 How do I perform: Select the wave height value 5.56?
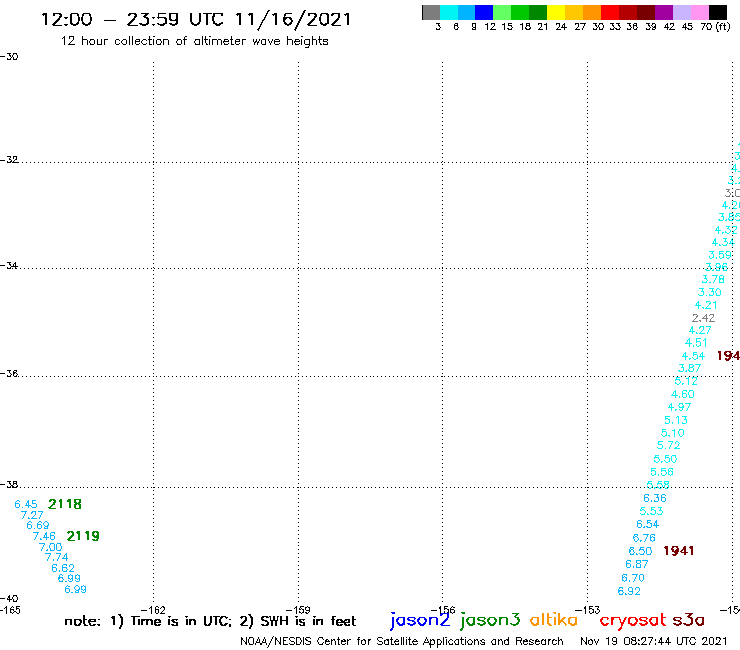(662, 472)
